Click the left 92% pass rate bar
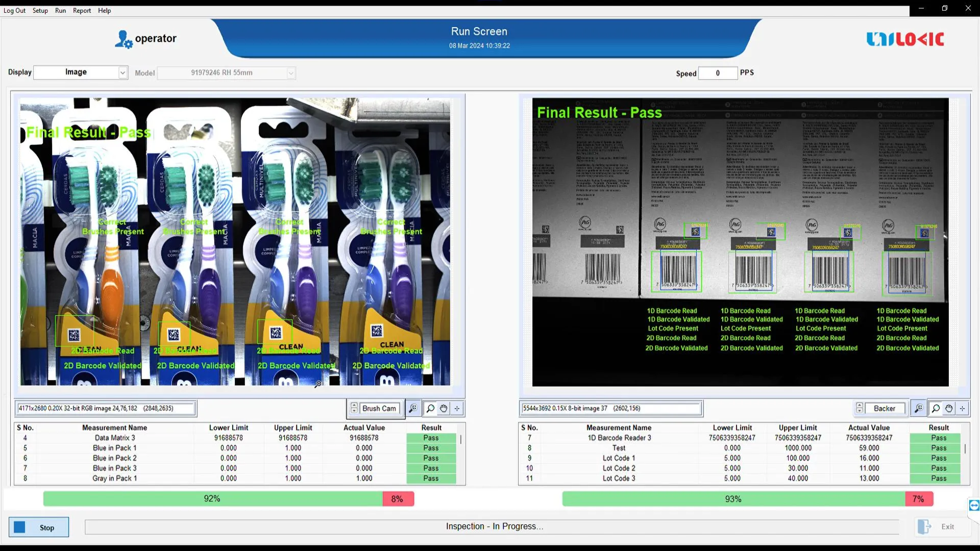This screenshot has height=551, width=980. tap(212, 498)
